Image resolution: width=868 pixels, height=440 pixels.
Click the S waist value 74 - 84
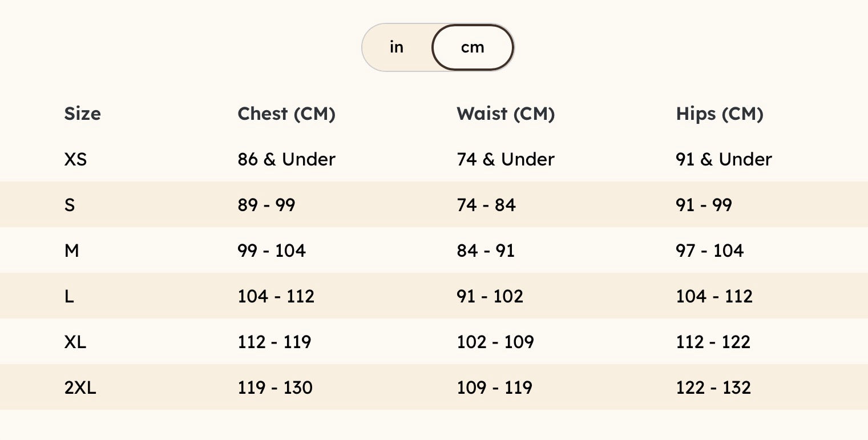486,205
